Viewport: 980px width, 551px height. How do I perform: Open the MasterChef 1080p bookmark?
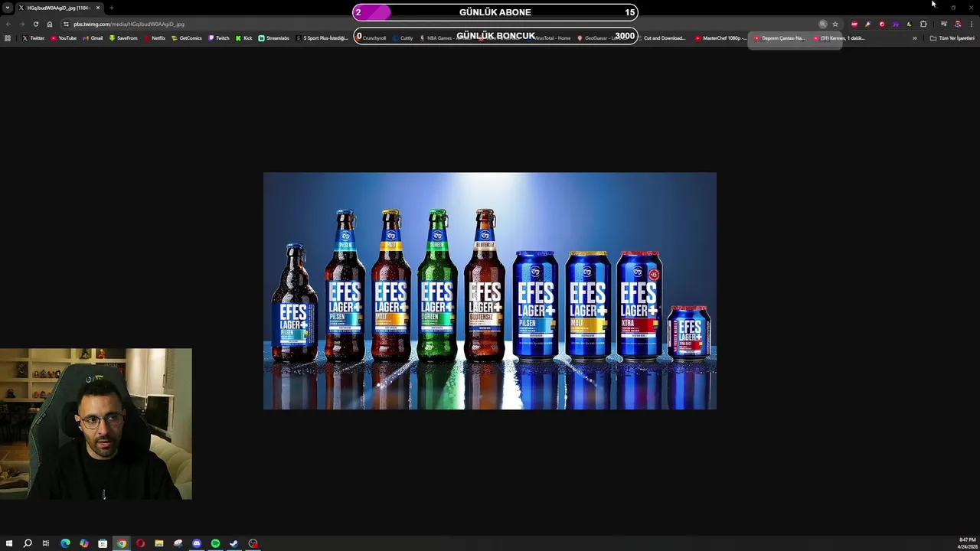click(x=721, y=38)
